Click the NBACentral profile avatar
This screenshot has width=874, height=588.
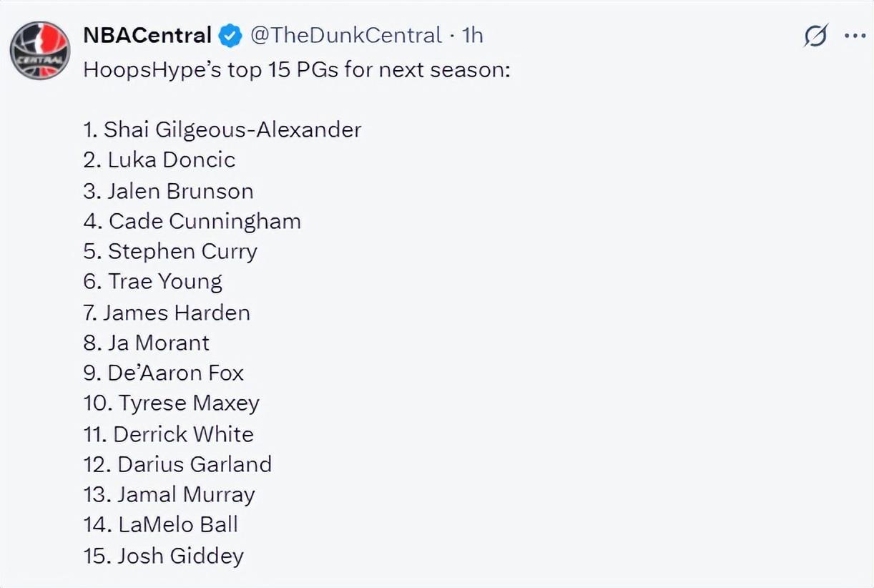(x=40, y=50)
